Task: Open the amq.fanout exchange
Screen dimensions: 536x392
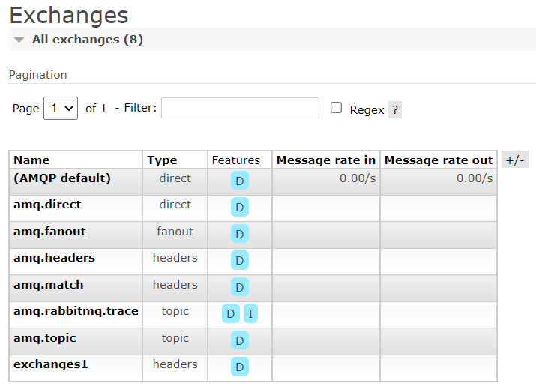Action: tap(49, 232)
